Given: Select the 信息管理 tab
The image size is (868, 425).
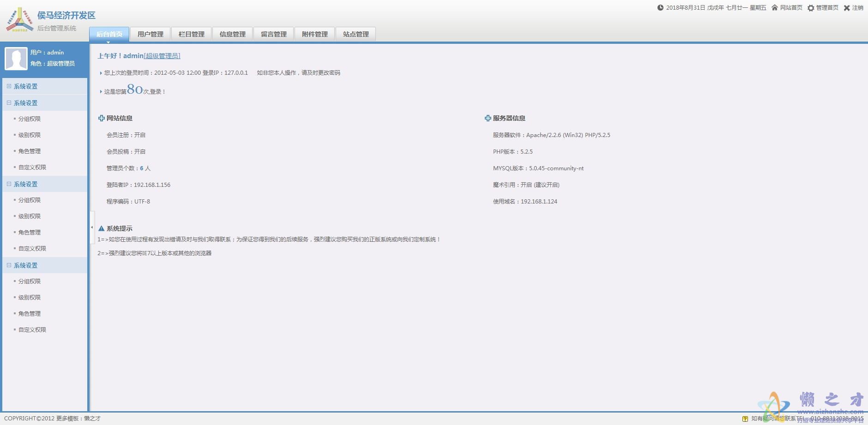Looking at the screenshot, I should pyautogui.click(x=233, y=34).
